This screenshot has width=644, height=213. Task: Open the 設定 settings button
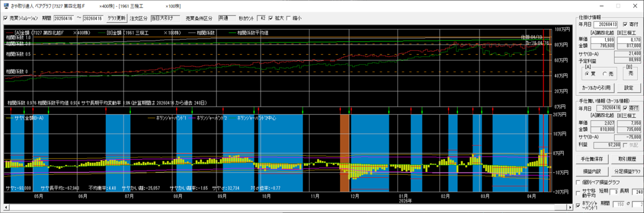628,88
